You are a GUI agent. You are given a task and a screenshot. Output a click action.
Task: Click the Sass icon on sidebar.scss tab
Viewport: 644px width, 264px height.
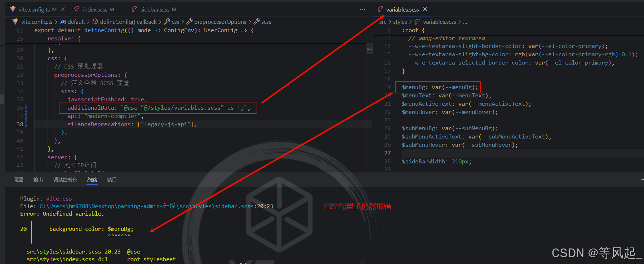tap(134, 9)
